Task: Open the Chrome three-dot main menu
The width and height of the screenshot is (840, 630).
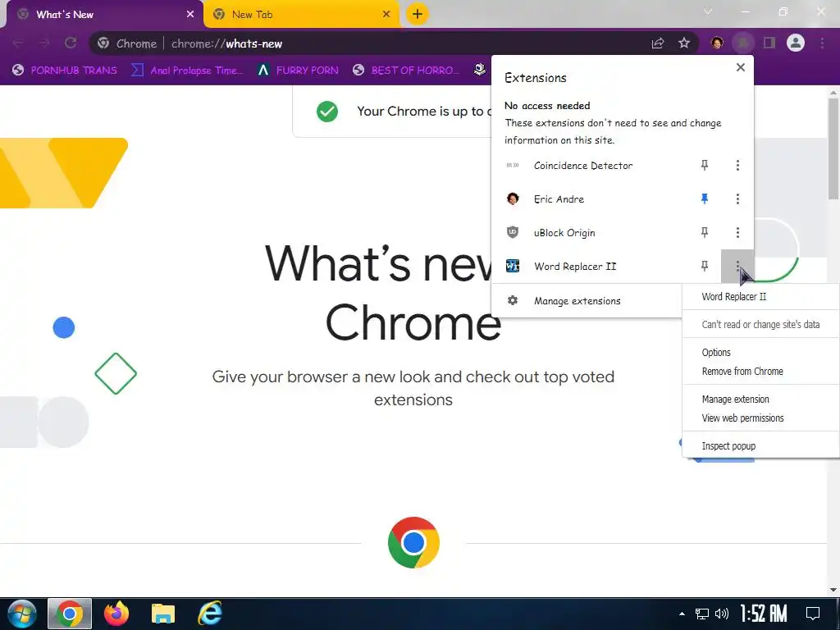Action: click(x=822, y=43)
